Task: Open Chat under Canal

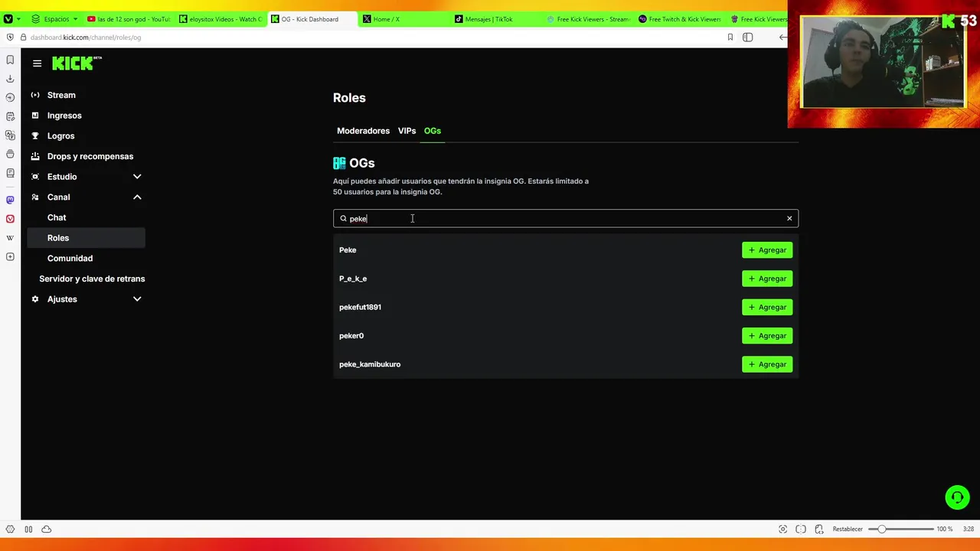Action: click(x=57, y=217)
